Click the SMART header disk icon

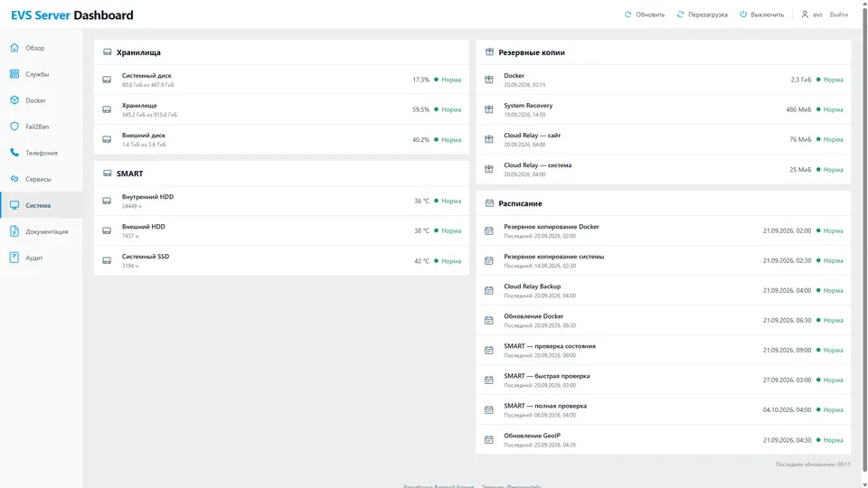(108, 174)
